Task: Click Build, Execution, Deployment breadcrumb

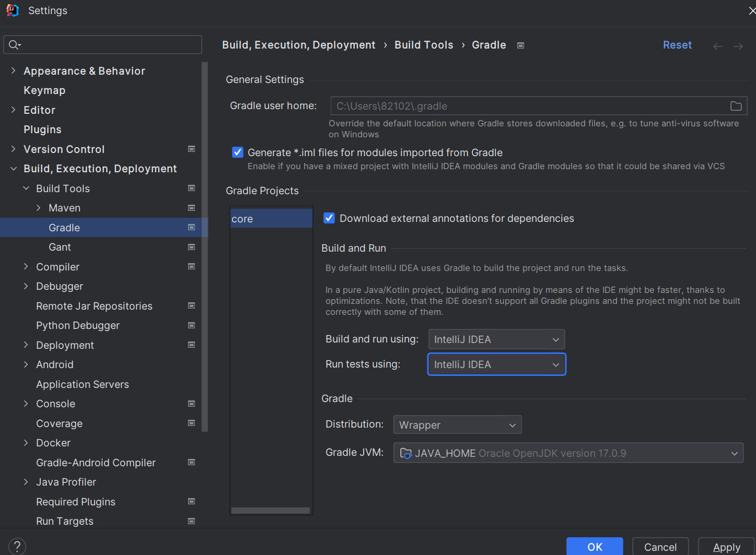Action: 299,45
